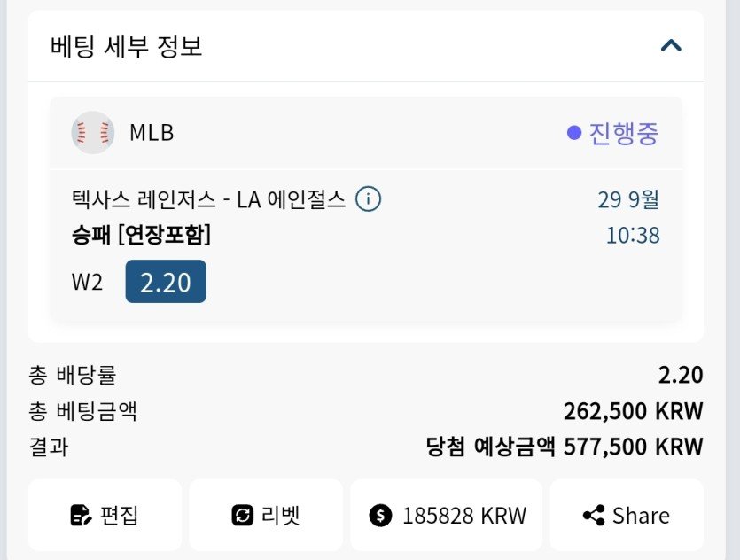Collapse the 베팅 세부 정보 section chevron

tap(671, 45)
